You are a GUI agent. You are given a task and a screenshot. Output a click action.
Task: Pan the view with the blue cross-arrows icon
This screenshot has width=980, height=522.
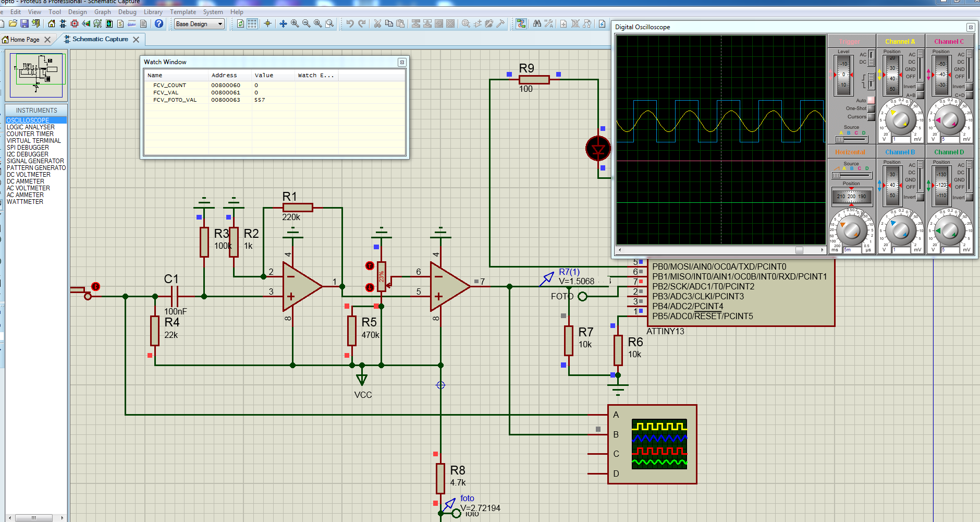point(283,23)
